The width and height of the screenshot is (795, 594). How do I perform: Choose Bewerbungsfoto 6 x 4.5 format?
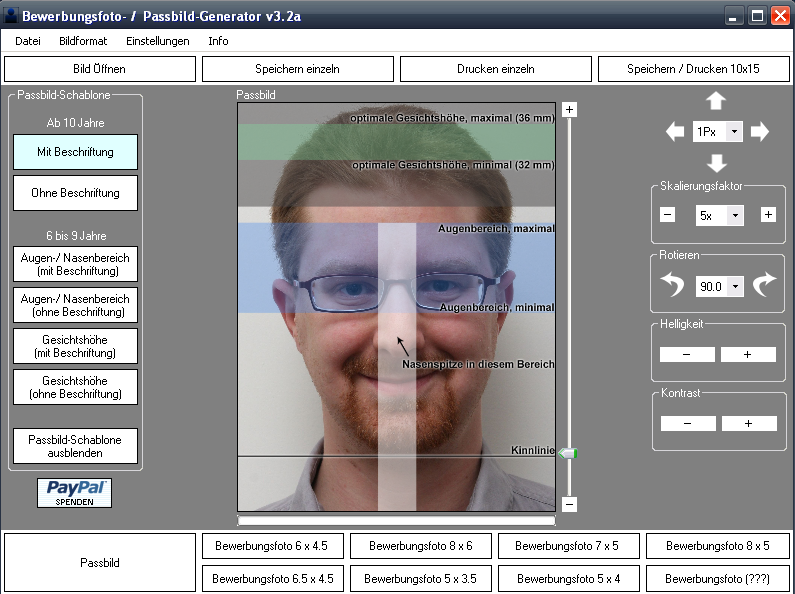click(272, 546)
